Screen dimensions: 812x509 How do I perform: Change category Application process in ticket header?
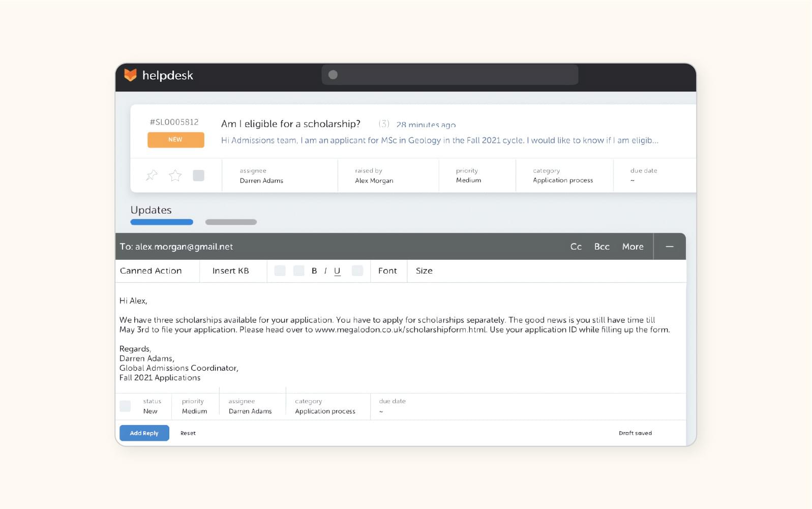[563, 175]
